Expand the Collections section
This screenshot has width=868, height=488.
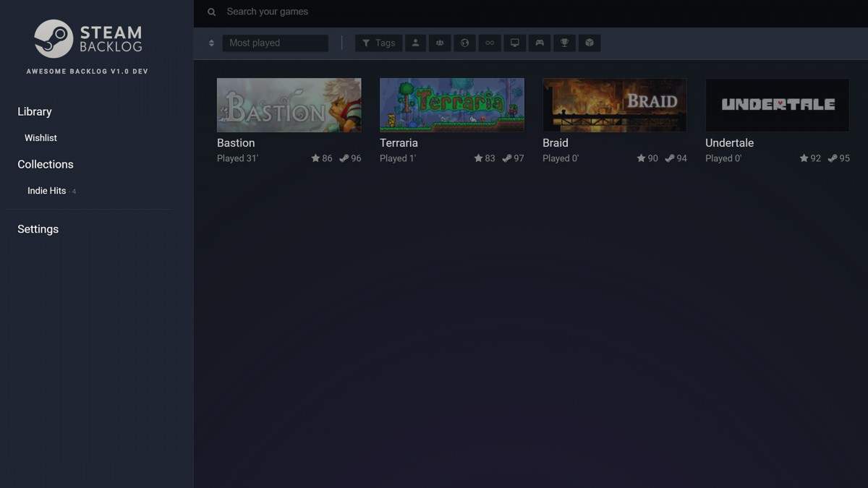[45, 164]
